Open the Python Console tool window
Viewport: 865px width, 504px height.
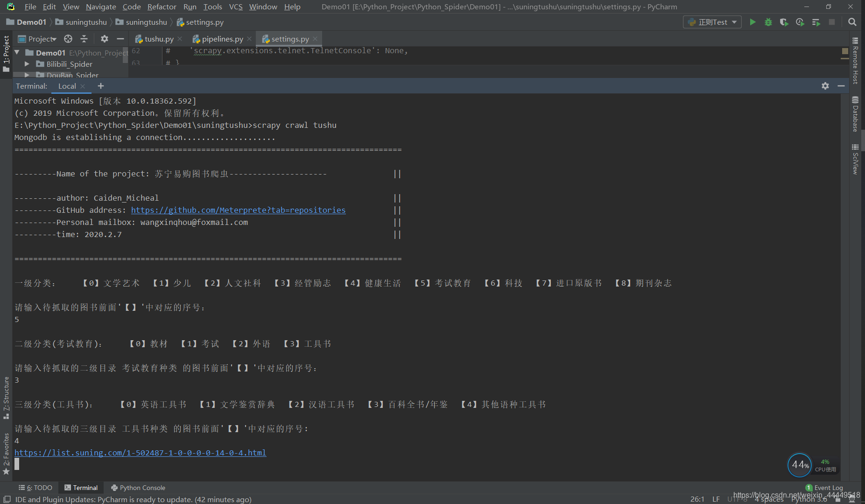pyautogui.click(x=138, y=488)
